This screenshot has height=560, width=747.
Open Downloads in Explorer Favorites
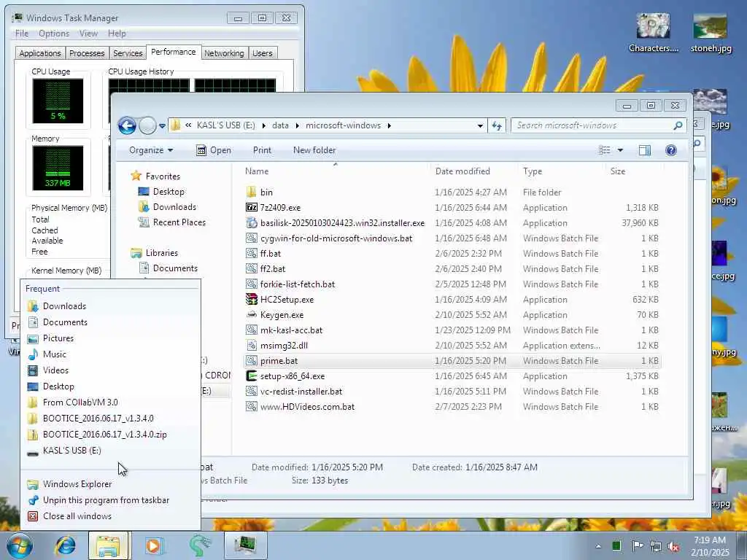[174, 206]
